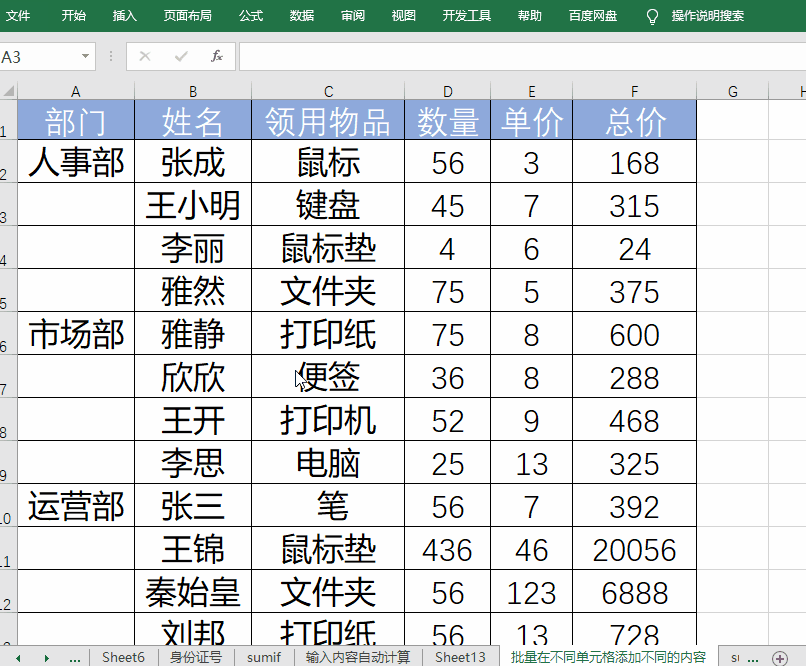Switch to the sumif sheet tab
The height and width of the screenshot is (666, 806).
pyautogui.click(x=264, y=657)
